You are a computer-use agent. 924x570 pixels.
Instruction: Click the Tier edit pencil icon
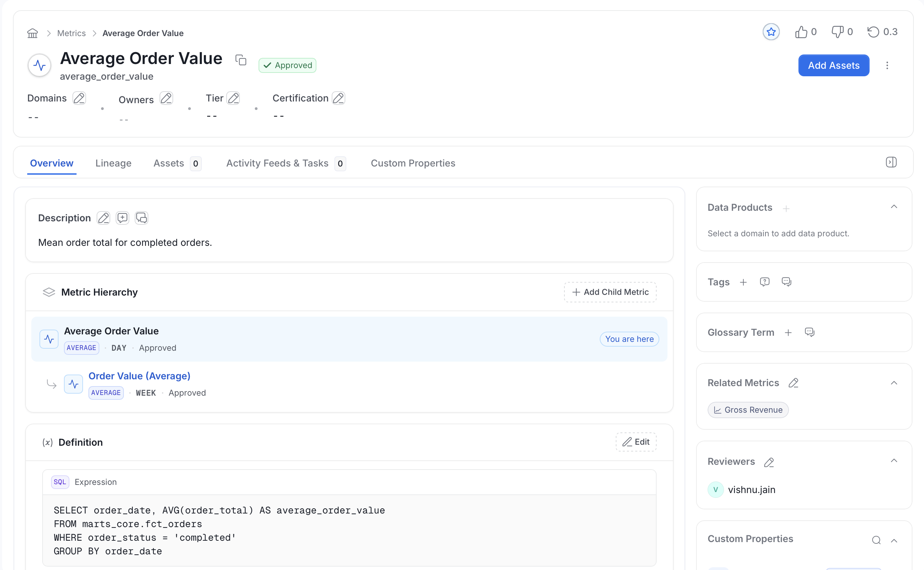pyautogui.click(x=233, y=98)
